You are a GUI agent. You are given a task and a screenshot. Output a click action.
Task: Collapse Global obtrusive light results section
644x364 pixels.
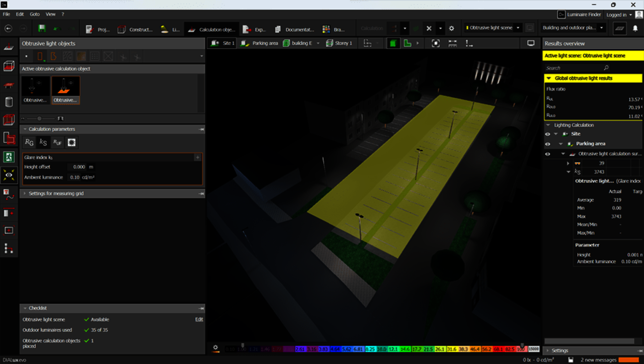[548, 78]
